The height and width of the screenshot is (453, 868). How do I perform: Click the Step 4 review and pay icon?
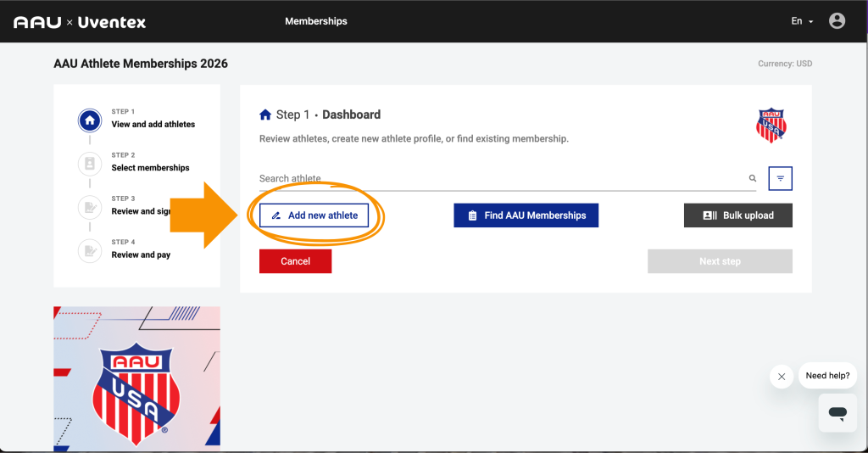[x=90, y=250]
